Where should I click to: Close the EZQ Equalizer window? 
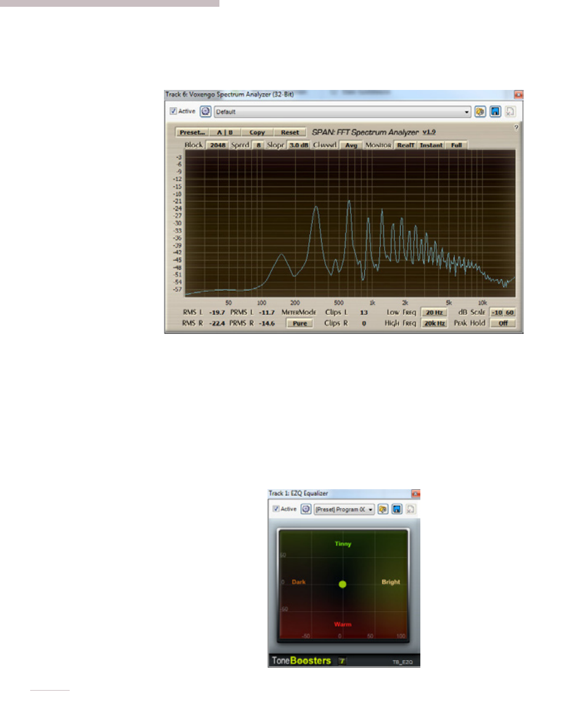coord(415,493)
